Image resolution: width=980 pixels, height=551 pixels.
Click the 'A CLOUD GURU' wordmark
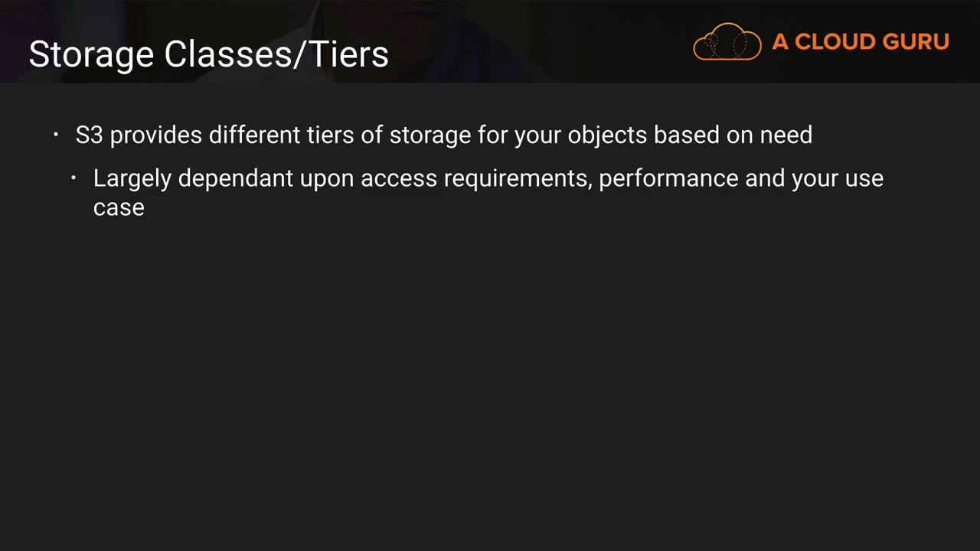tap(860, 42)
